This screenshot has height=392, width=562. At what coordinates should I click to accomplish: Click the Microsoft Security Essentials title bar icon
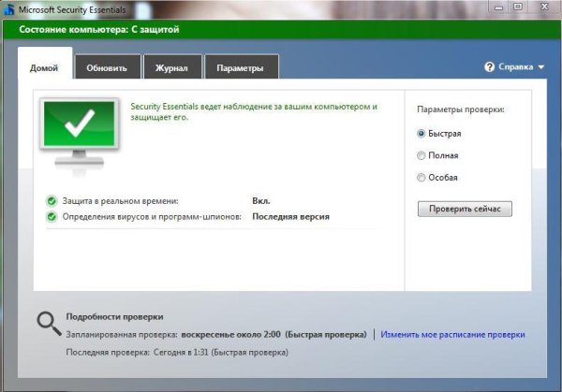pos(8,9)
